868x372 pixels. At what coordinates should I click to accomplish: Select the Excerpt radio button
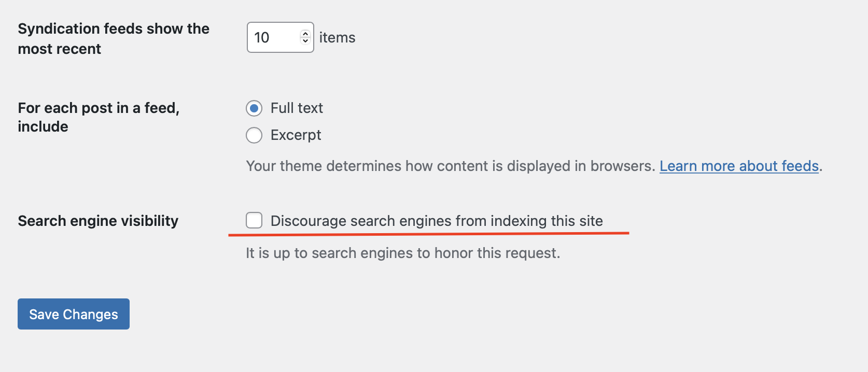[254, 135]
